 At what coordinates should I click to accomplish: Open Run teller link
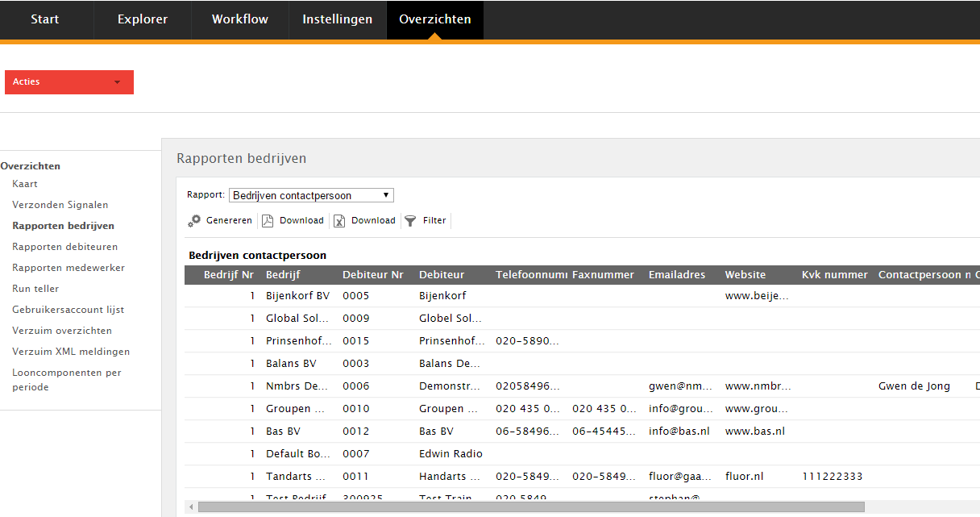pos(35,289)
